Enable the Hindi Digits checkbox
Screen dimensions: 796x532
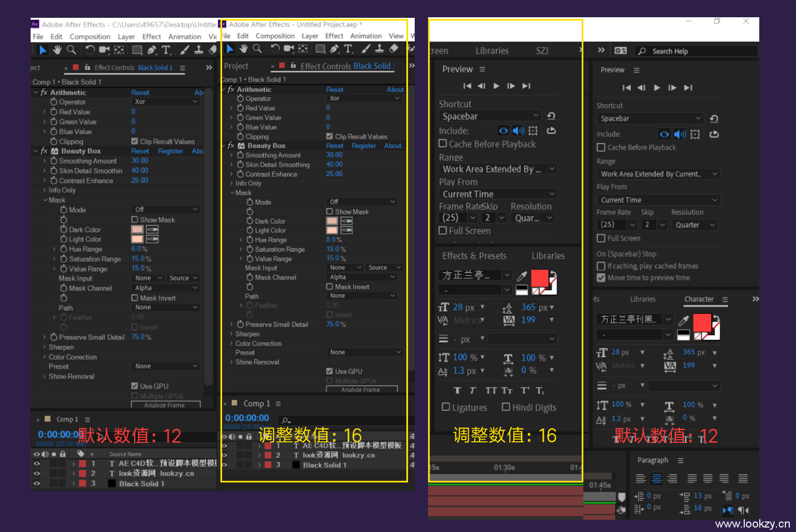506,407
